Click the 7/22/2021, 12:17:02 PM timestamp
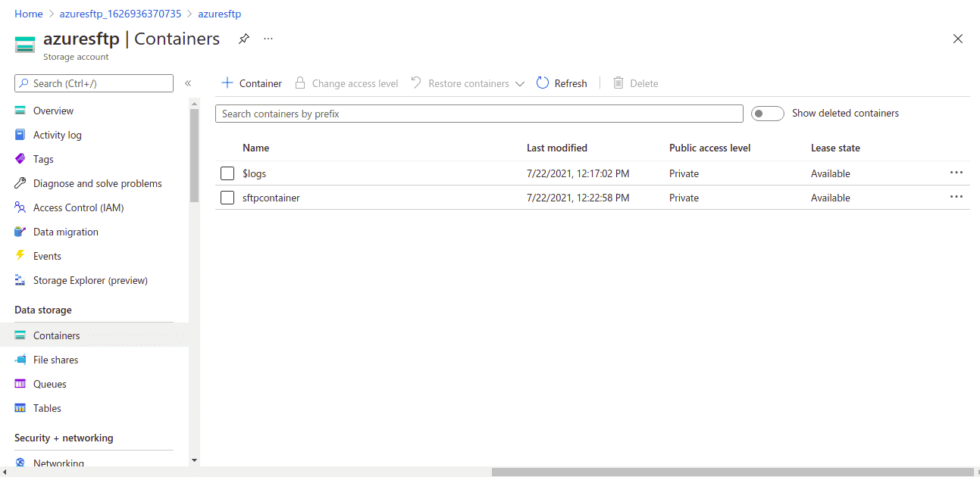The height and width of the screenshot is (477, 980). [578, 173]
